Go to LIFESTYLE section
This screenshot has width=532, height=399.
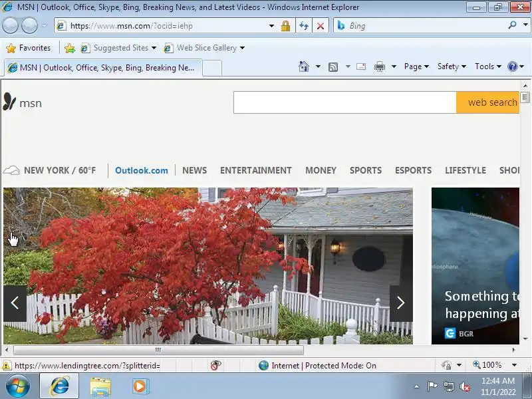pyautogui.click(x=465, y=170)
